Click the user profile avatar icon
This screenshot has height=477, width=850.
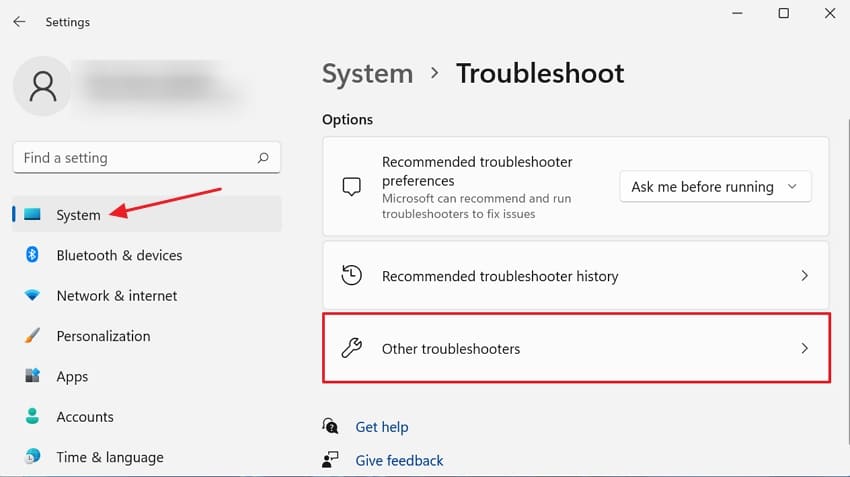43,86
